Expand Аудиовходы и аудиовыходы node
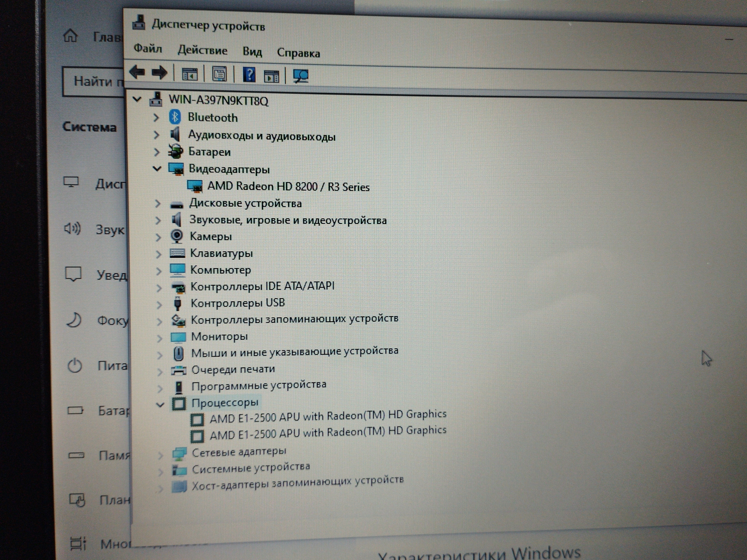This screenshot has height=560, width=747. 156,135
